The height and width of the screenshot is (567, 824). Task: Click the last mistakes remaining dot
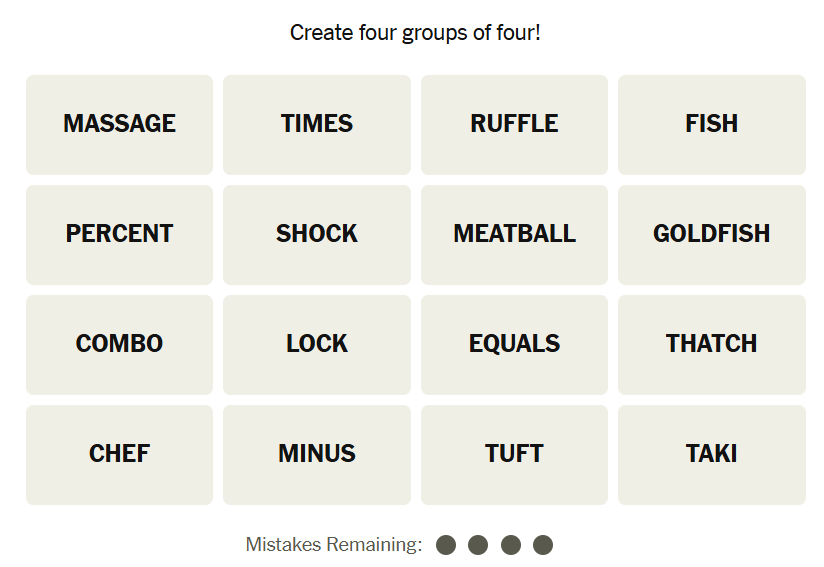543,545
